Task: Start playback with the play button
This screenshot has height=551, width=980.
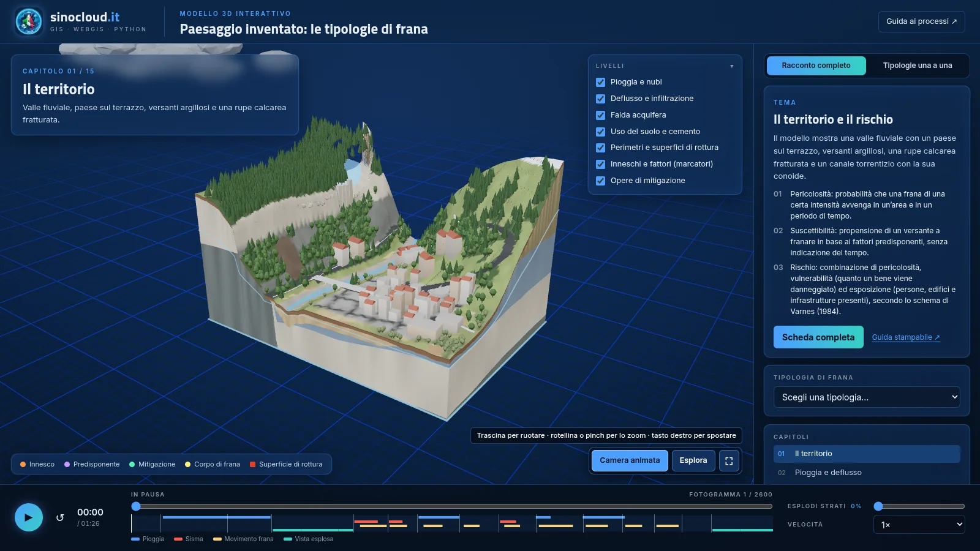Action: point(29,517)
